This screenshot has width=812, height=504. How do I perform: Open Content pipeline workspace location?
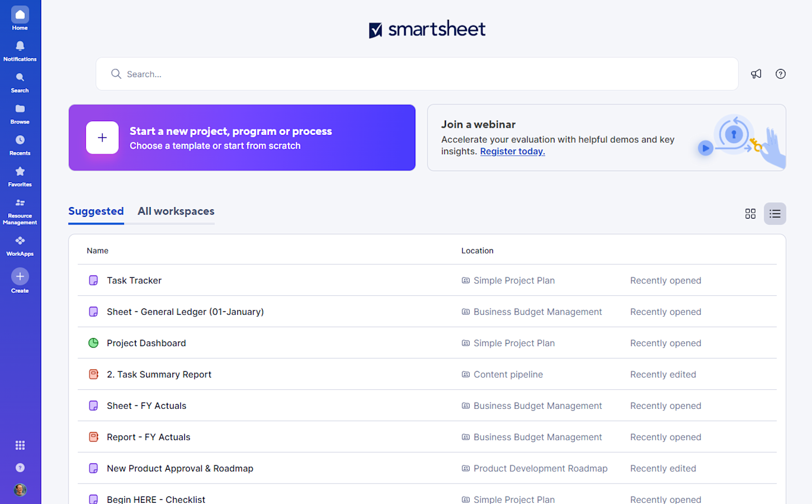502,374
